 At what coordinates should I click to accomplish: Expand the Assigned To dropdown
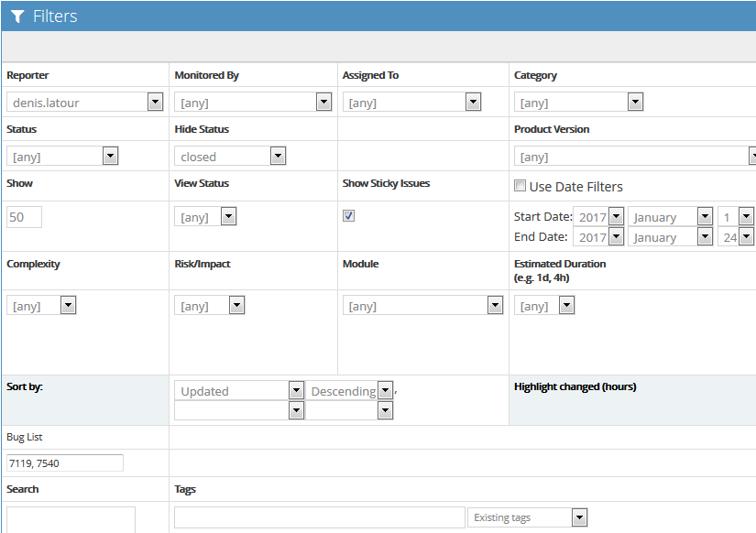411,103
